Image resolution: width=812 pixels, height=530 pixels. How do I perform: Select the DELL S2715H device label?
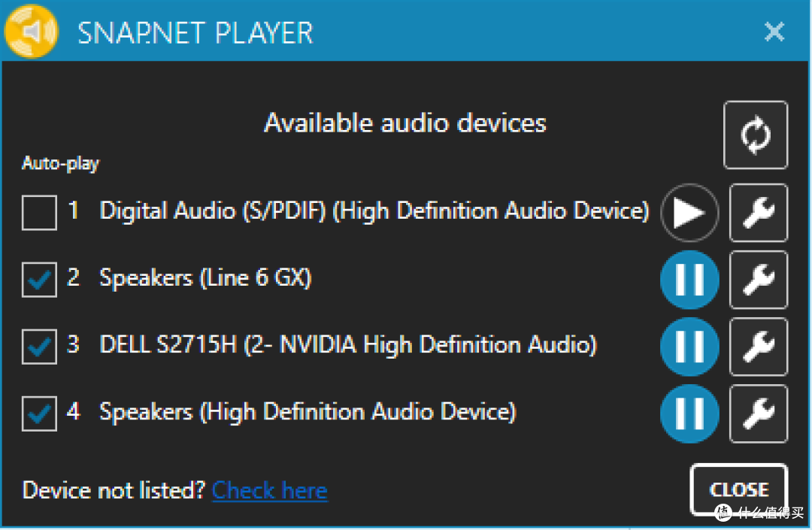click(348, 345)
